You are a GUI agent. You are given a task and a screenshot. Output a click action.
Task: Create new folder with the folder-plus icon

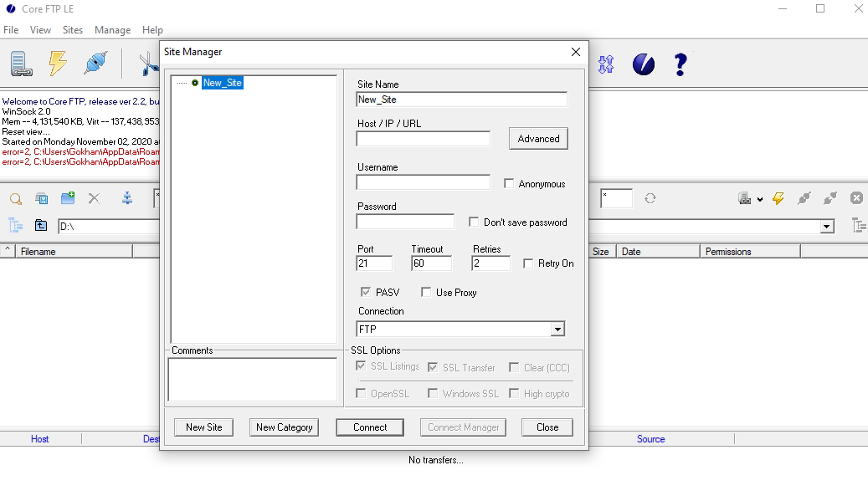click(x=68, y=198)
